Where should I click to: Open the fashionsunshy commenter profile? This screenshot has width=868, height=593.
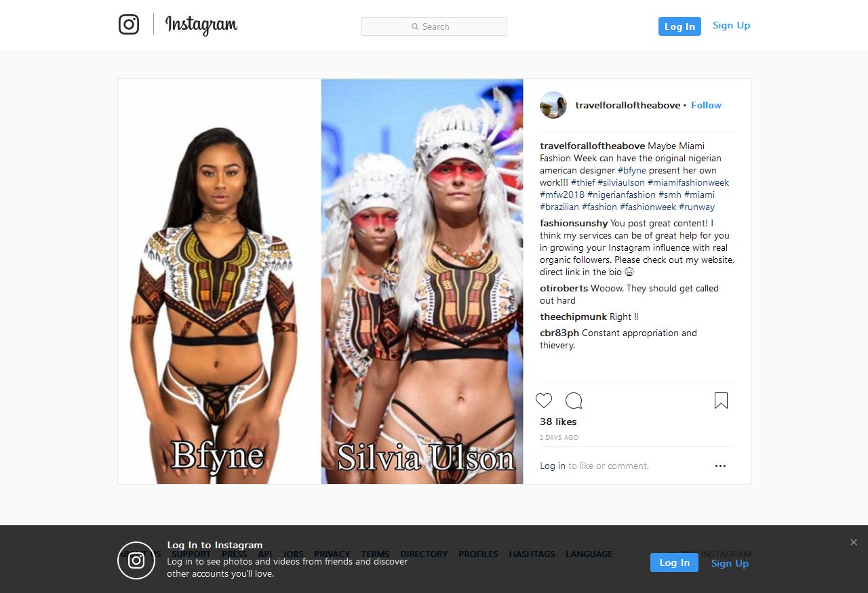pyautogui.click(x=574, y=223)
